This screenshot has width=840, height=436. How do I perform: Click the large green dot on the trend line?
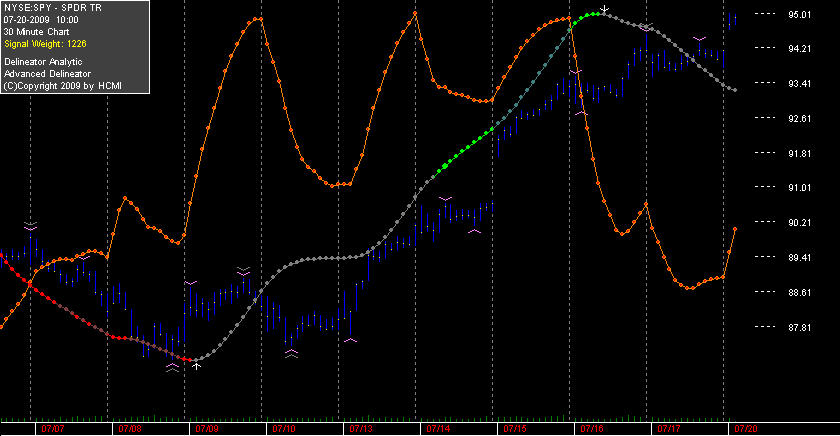coord(445,167)
